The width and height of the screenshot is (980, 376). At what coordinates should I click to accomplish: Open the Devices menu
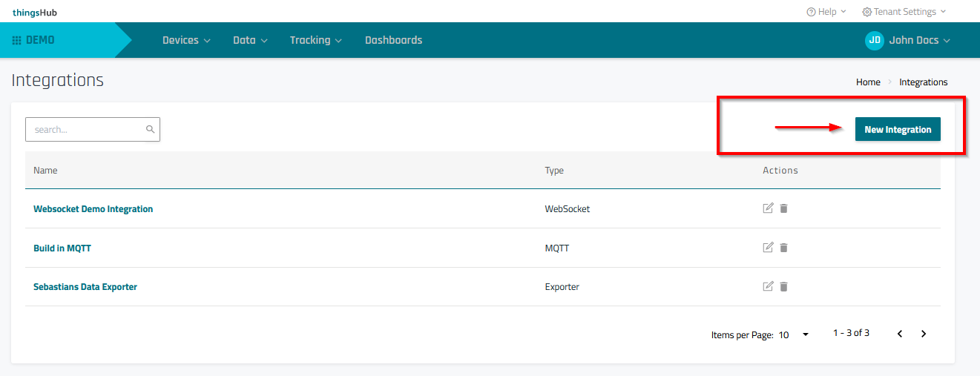pos(186,40)
